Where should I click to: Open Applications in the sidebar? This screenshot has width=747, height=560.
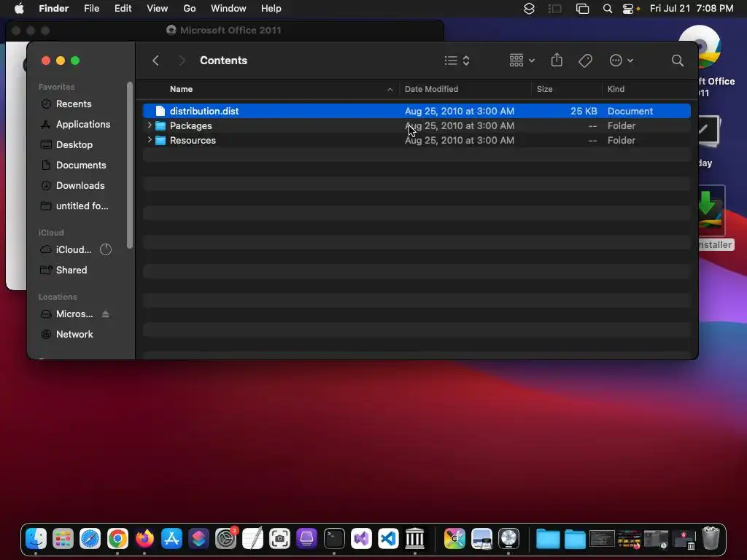[x=83, y=124]
